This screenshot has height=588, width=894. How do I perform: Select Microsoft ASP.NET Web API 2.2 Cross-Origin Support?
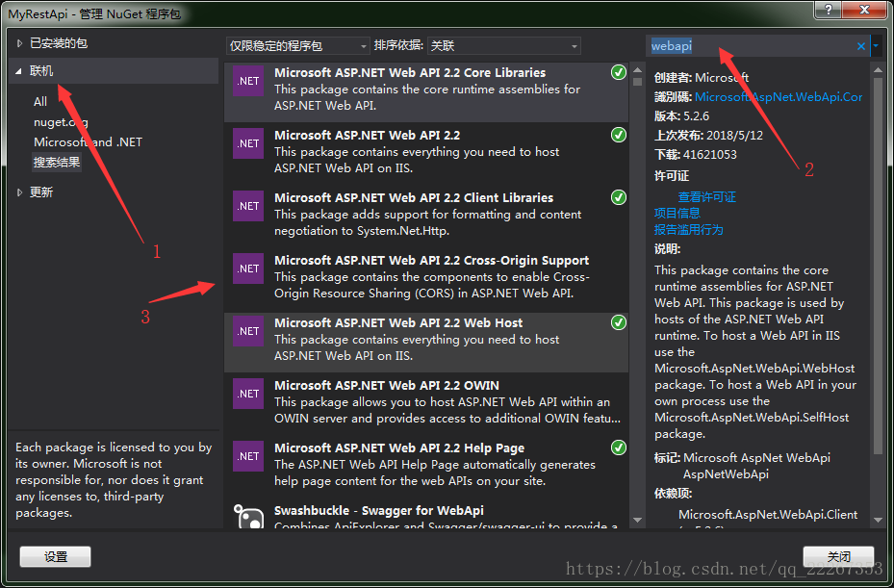[426, 279]
